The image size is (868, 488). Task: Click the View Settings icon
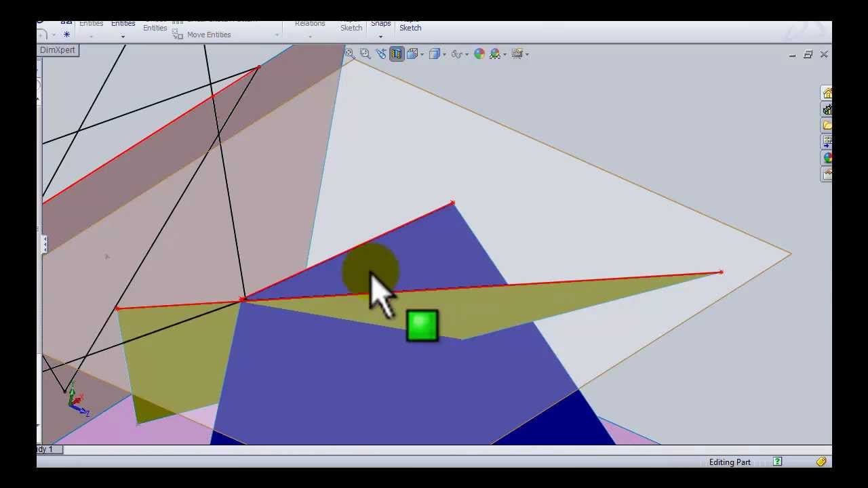coord(517,54)
